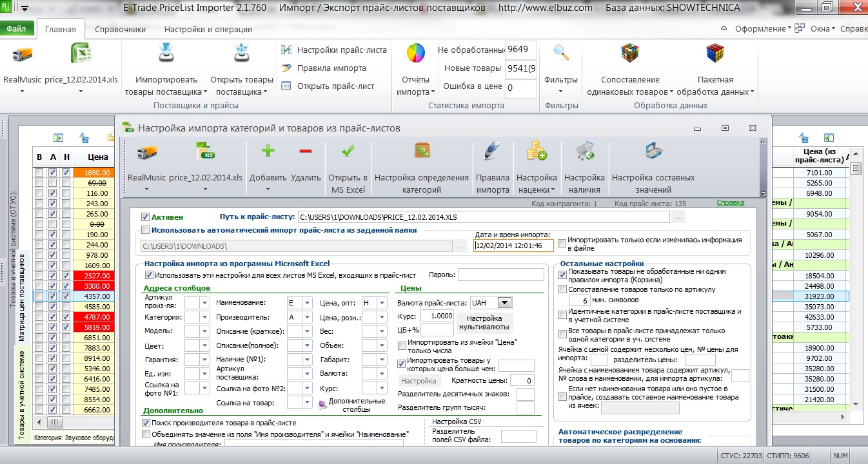Click the Пакетная обработка данных cube icon
The height and width of the screenshot is (464, 868).
point(715,53)
